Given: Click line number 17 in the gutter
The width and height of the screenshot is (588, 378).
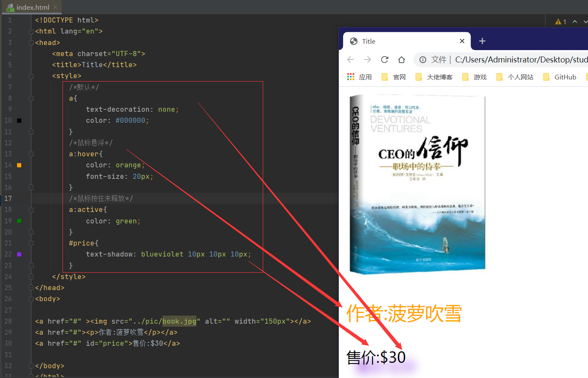Looking at the screenshot, I should pos(8,198).
